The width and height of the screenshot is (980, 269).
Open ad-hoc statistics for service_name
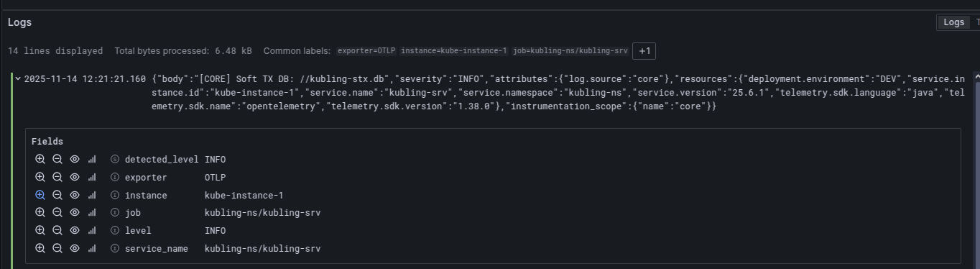tap(92, 248)
